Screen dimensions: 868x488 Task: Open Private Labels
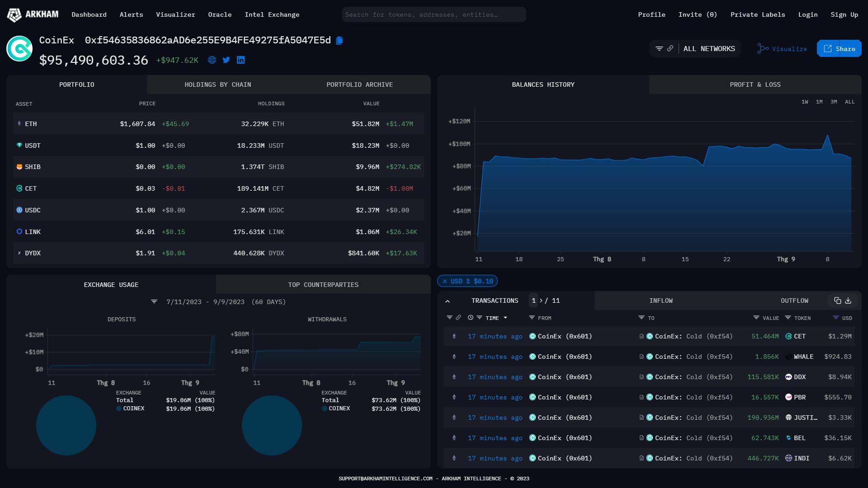pyautogui.click(x=758, y=15)
